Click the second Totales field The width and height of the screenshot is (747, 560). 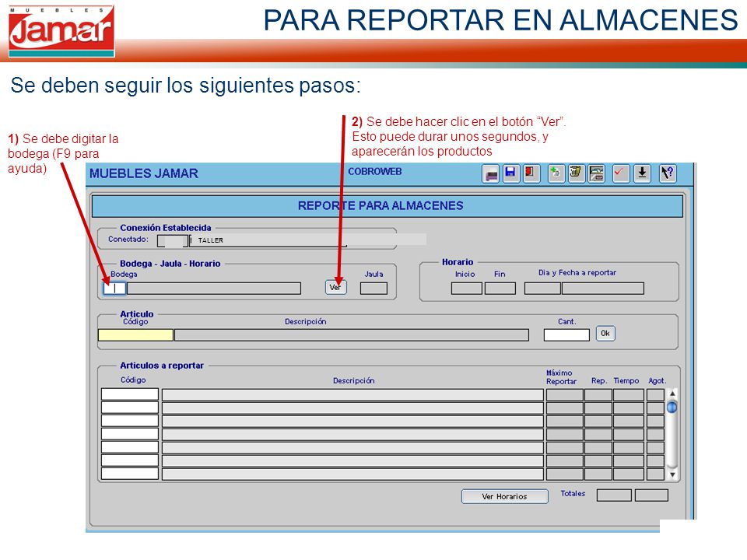[x=651, y=495]
